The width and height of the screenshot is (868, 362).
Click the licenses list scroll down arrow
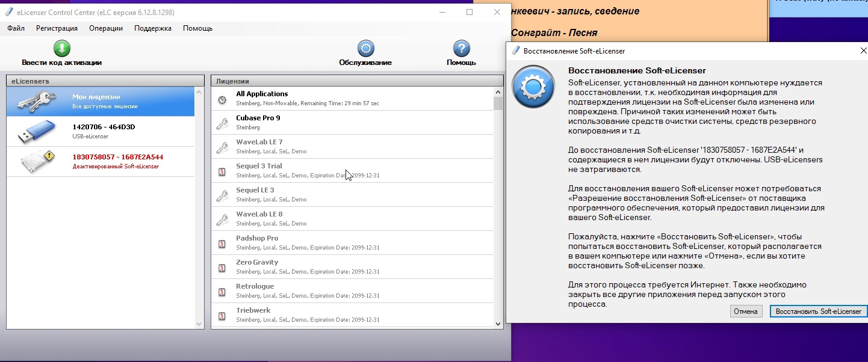click(x=498, y=324)
